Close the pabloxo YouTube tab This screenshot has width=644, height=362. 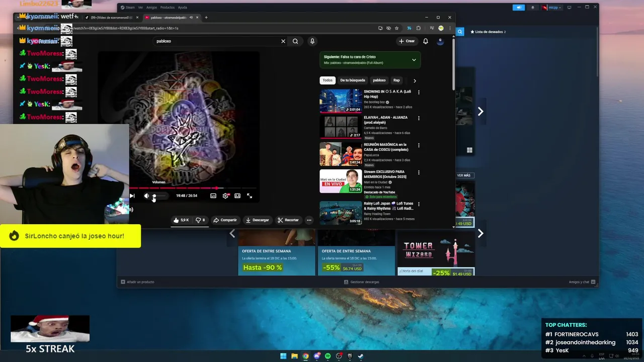coord(197,18)
